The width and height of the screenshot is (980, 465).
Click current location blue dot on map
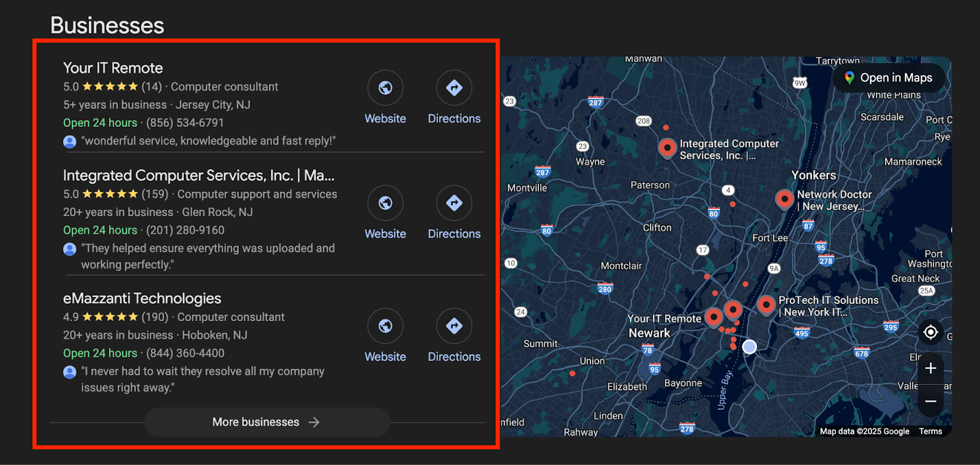click(x=749, y=347)
